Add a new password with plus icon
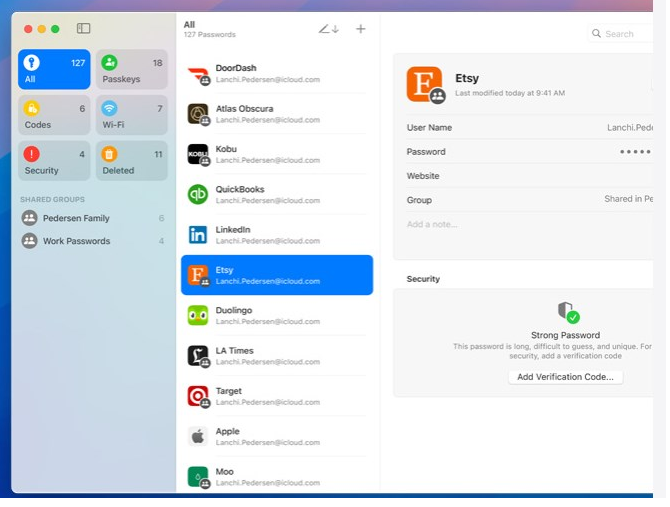Viewport: 670px width, 507px height. point(361,29)
